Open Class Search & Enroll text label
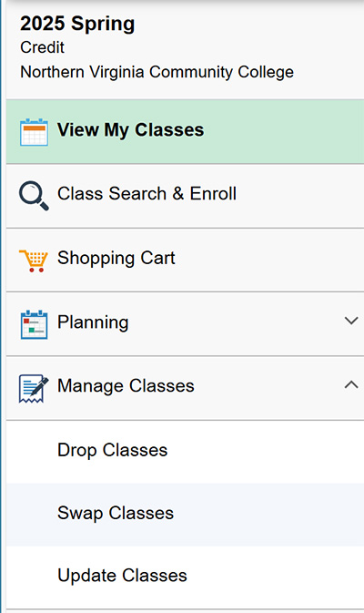This screenshot has width=364, height=613. pos(147,193)
